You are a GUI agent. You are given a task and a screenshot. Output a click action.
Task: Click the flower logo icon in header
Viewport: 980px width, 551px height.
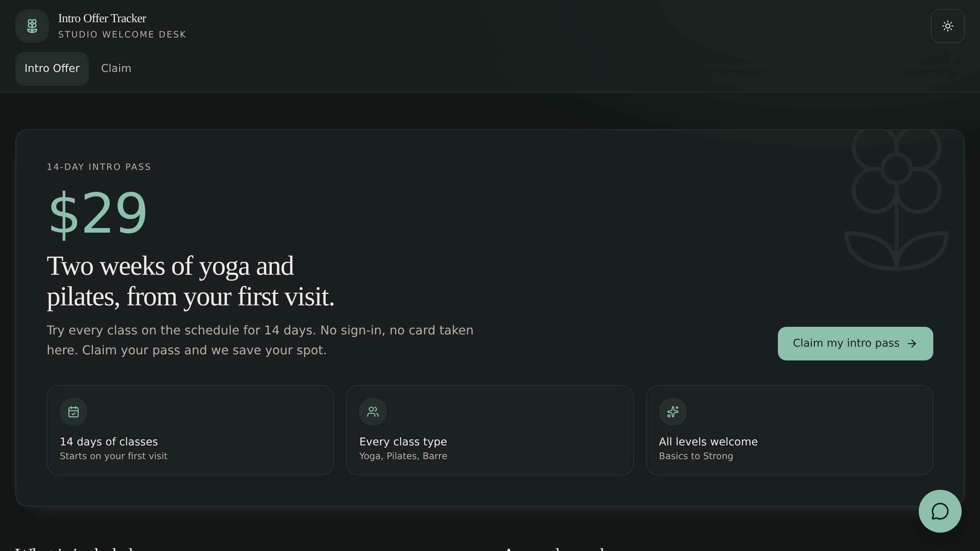click(x=32, y=26)
